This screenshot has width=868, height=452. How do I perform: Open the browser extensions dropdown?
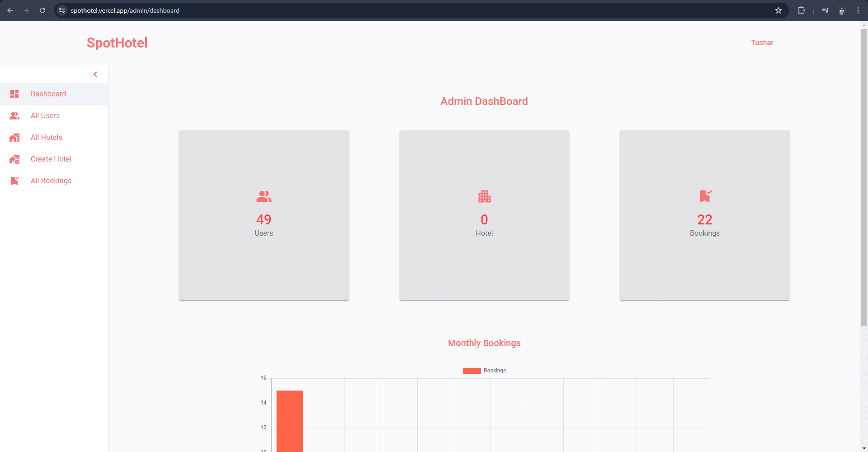click(x=802, y=10)
